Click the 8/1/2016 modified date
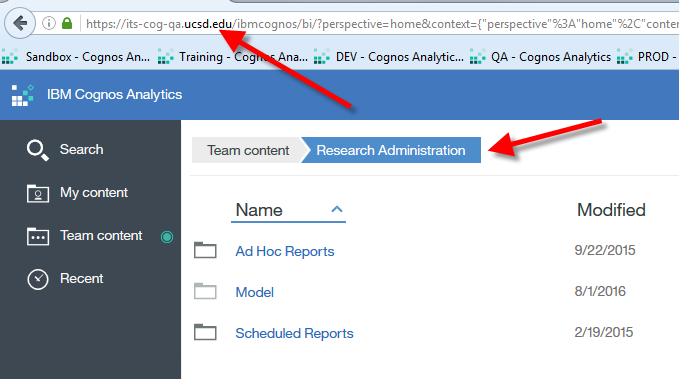The height and width of the screenshot is (379, 679). (x=600, y=292)
